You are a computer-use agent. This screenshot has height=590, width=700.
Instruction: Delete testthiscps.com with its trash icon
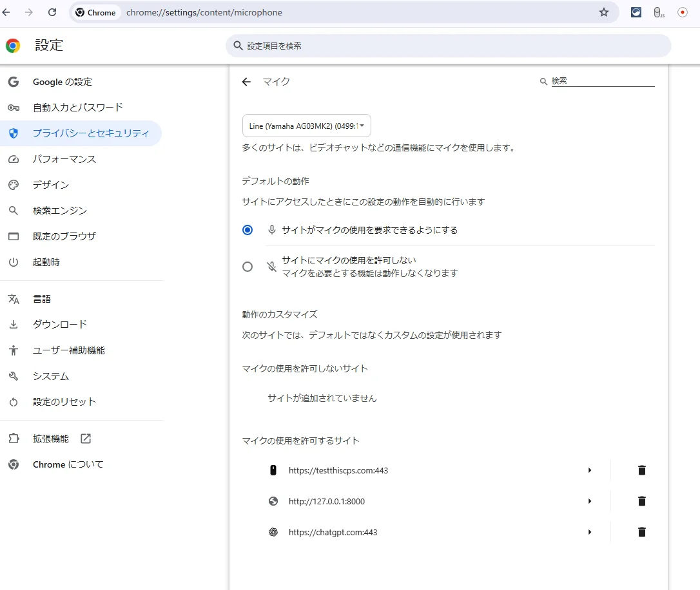point(641,470)
